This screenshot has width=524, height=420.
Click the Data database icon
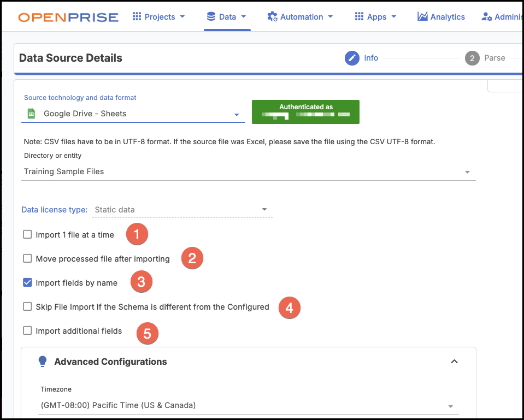[211, 16]
